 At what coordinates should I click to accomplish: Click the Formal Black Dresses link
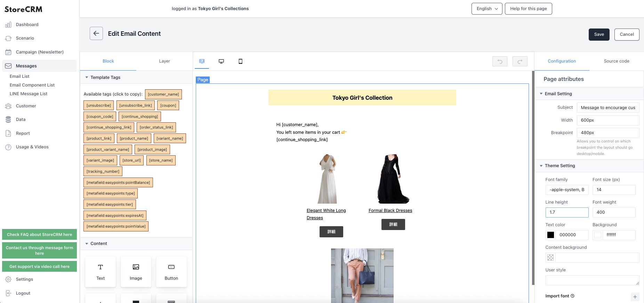pyautogui.click(x=390, y=211)
